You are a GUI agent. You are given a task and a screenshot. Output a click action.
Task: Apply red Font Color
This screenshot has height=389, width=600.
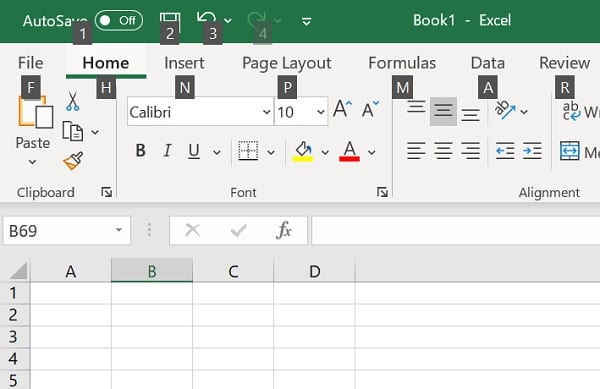[349, 151]
